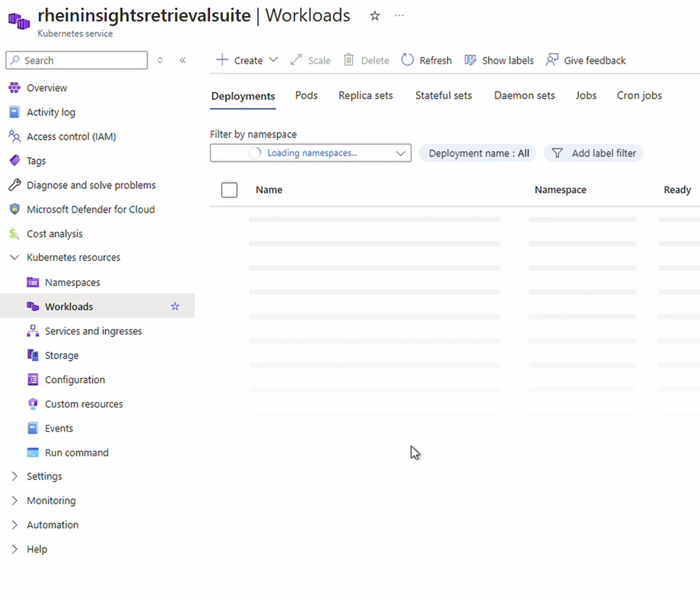The height and width of the screenshot is (599, 700).
Task: Click the Add label filter button
Action: point(593,153)
